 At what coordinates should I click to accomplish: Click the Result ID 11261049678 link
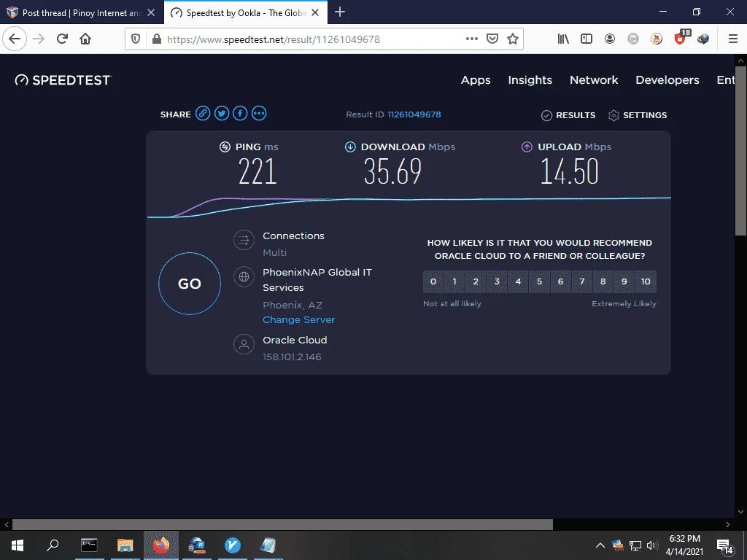[414, 114]
